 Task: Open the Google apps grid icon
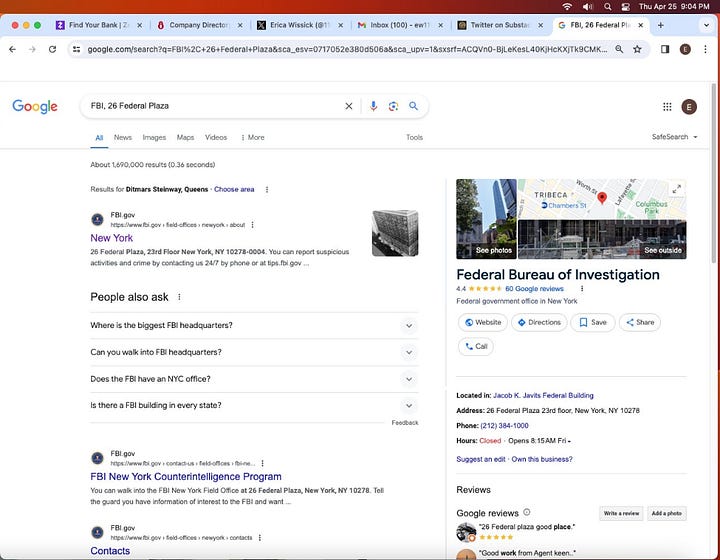[x=667, y=106]
